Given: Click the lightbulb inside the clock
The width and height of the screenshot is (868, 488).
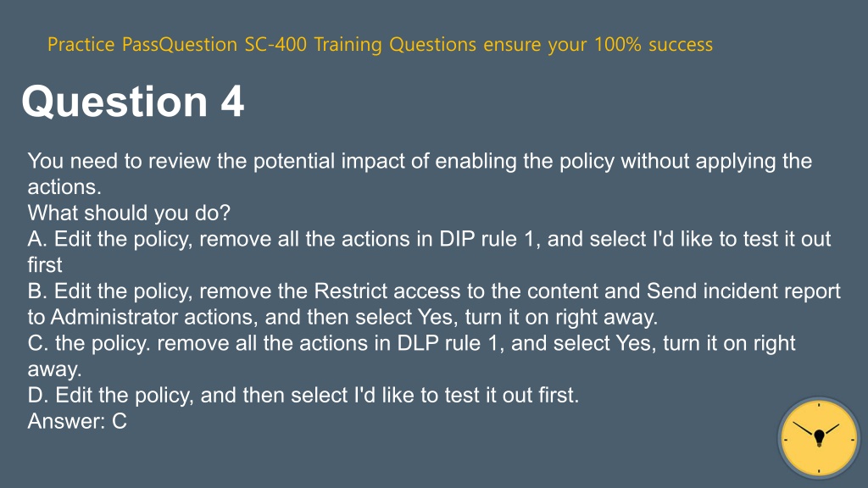Looking at the screenshot, I should 820,437.
